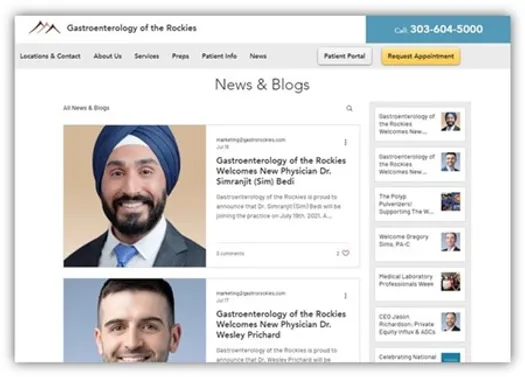This screenshot has height=377, width=525.
Task: Click marketing@gastrorockies.com author on Prichard post
Action: (x=251, y=293)
